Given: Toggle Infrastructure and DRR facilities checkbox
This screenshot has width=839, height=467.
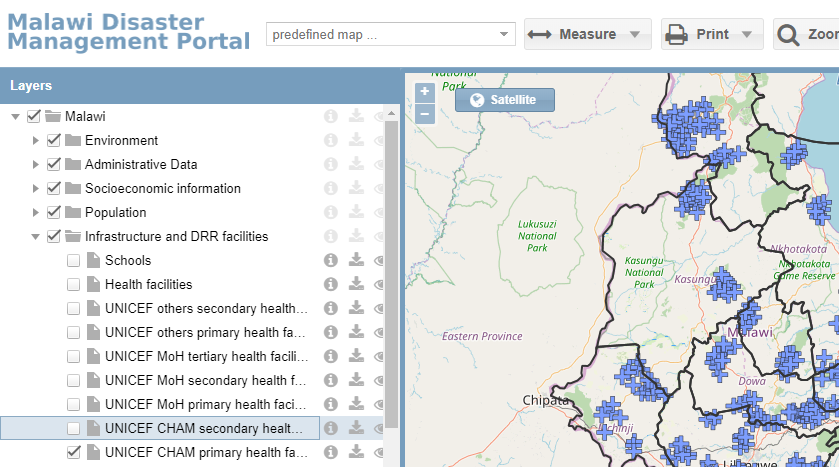Looking at the screenshot, I should (54, 236).
